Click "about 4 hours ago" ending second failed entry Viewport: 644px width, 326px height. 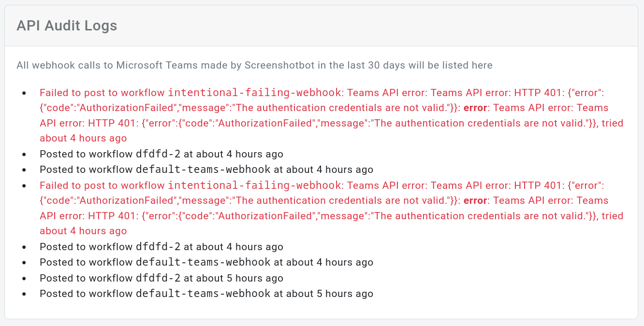(83, 231)
